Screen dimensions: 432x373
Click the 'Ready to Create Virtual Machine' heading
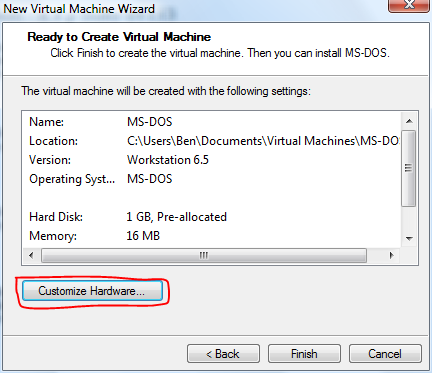point(119,37)
